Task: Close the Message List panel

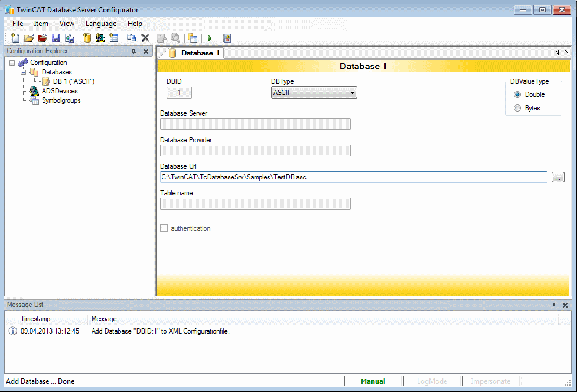Action: 565,305
